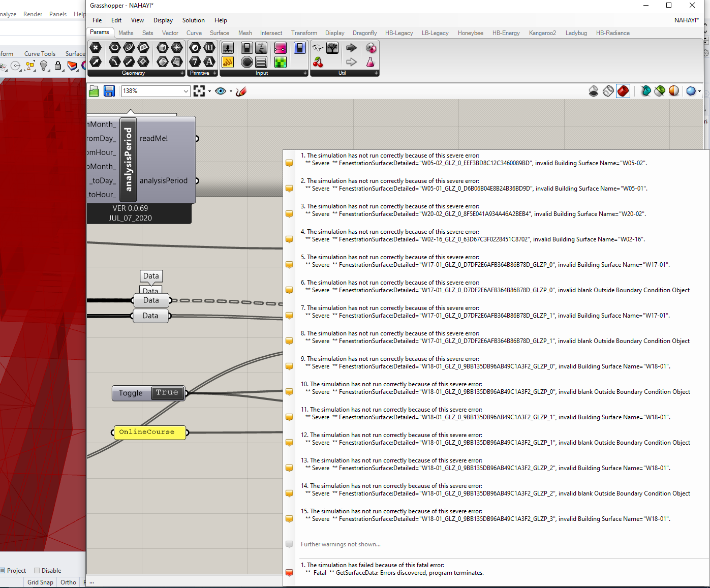Switch to the Honeybee tab
The width and height of the screenshot is (710, 588).
[471, 33]
